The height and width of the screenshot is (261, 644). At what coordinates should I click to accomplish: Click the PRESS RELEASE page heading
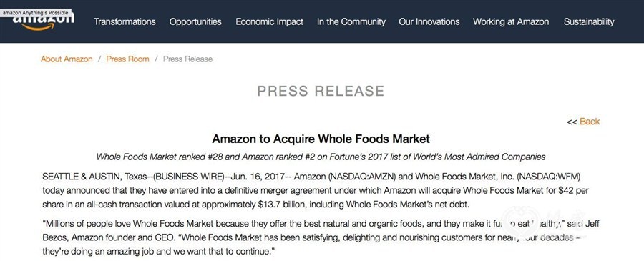coord(321,91)
